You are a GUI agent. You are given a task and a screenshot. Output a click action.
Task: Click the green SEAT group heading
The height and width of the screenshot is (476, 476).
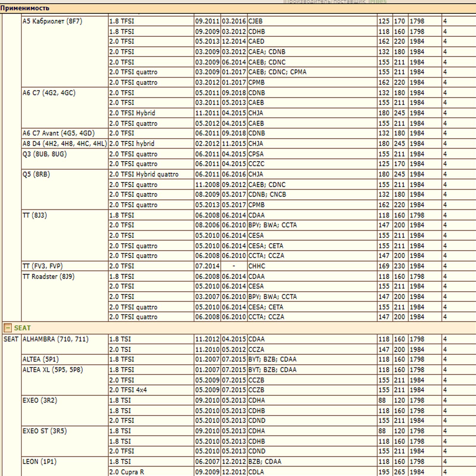click(22, 328)
